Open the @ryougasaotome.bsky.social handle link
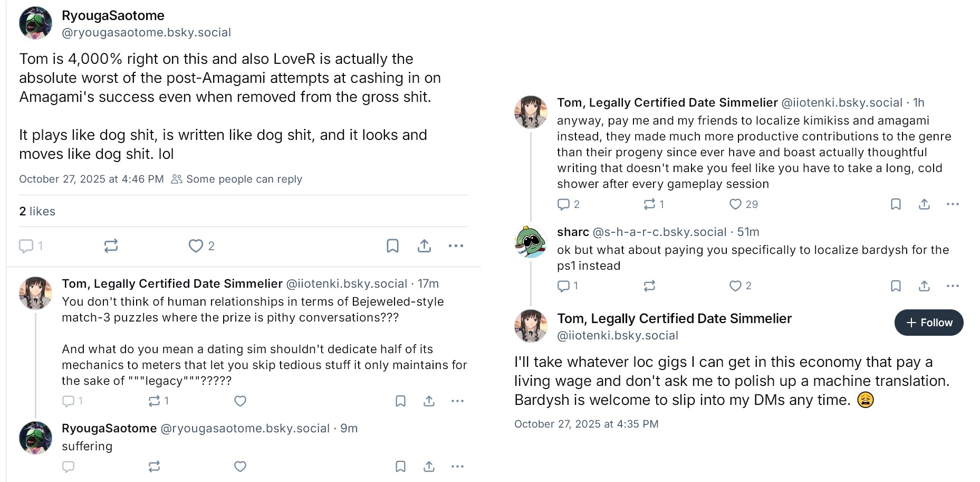Image resolution: width=980 pixels, height=482 pixels. pyautogui.click(x=146, y=33)
